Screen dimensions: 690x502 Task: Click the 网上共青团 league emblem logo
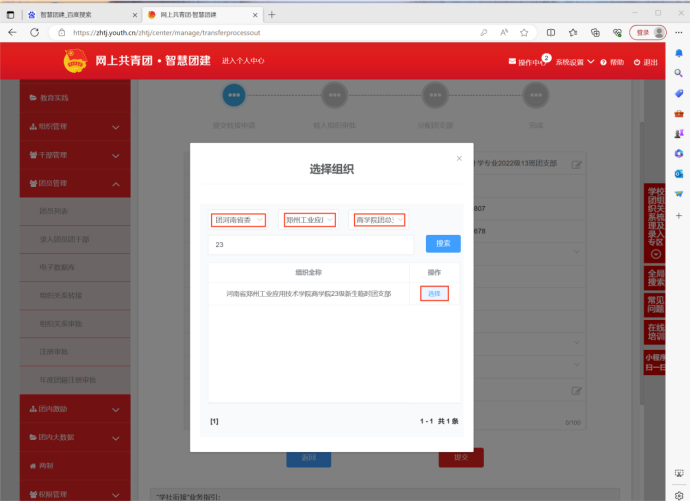tap(76, 61)
